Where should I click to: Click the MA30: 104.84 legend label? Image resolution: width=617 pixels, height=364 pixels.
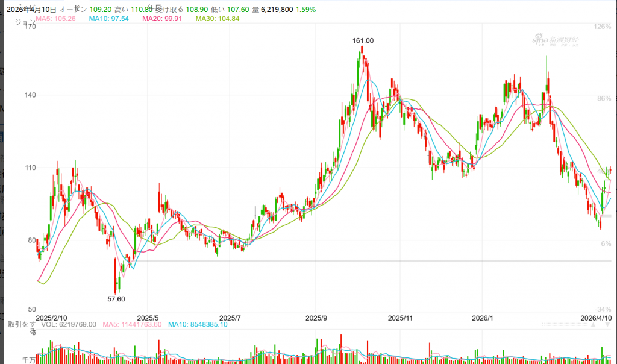pos(218,19)
